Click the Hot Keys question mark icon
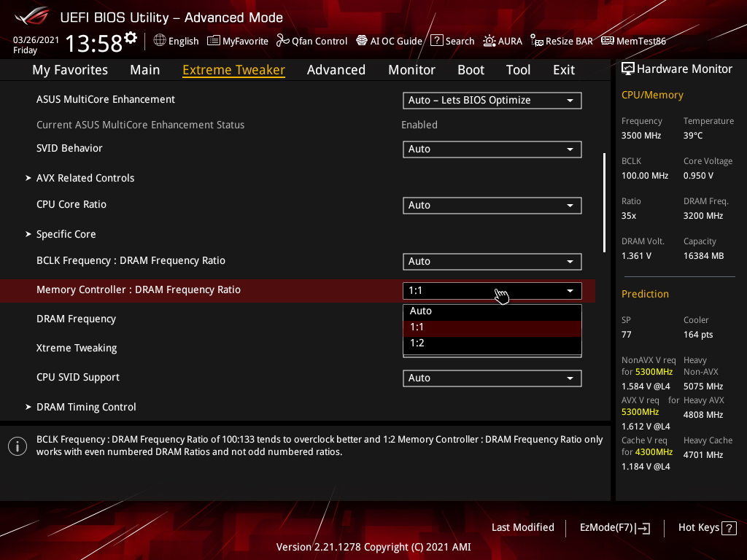The image size is (747, 560). click(x=729, y=528)
